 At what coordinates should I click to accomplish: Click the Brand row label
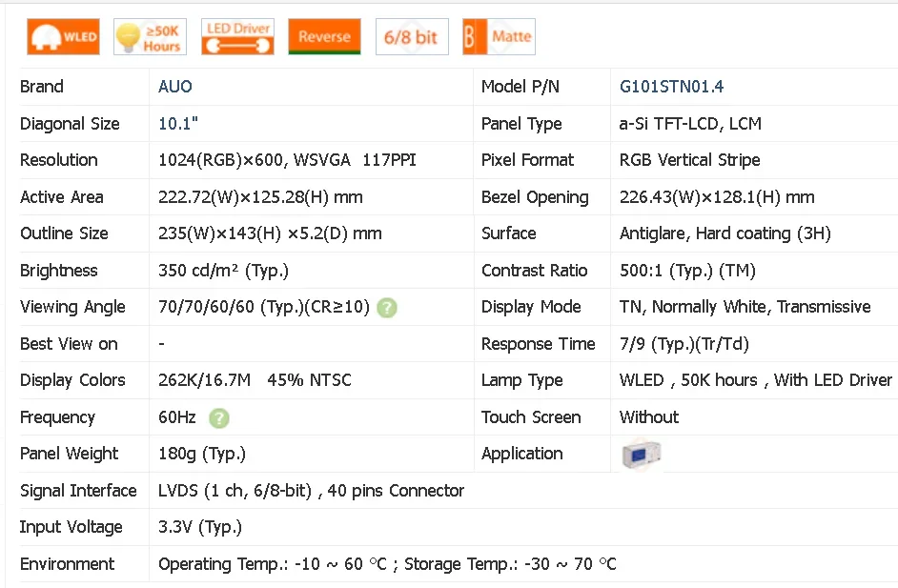click(x=42, y=87)
